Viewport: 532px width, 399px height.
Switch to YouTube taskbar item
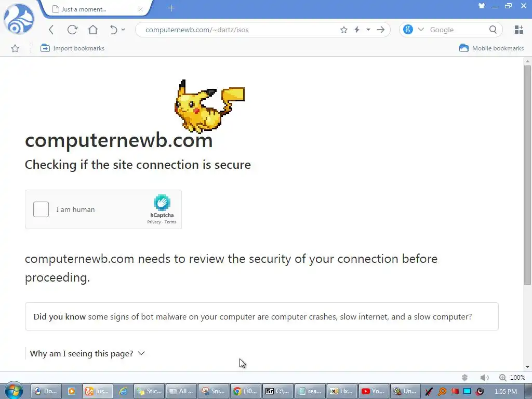click(x=373, y=391)
